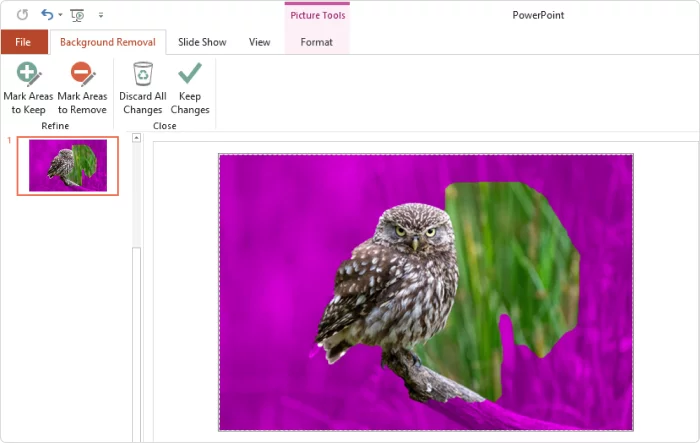
Task: Open the Undo history dropdown arrow
Action: point(60,16)
